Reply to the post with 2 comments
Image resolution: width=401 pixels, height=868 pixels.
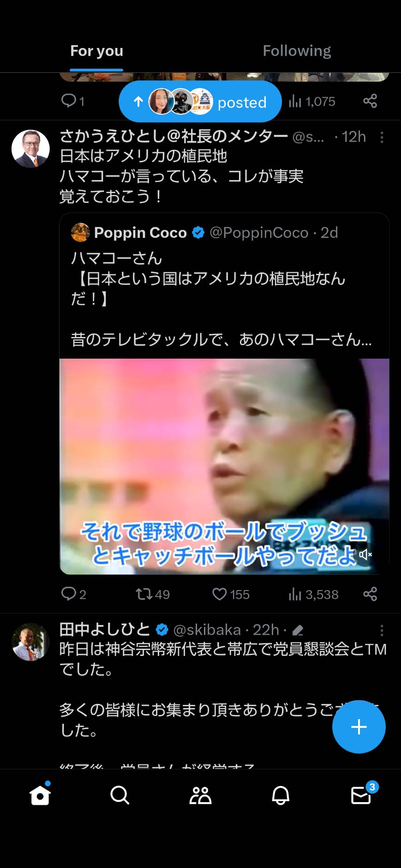tap(74, 594)
